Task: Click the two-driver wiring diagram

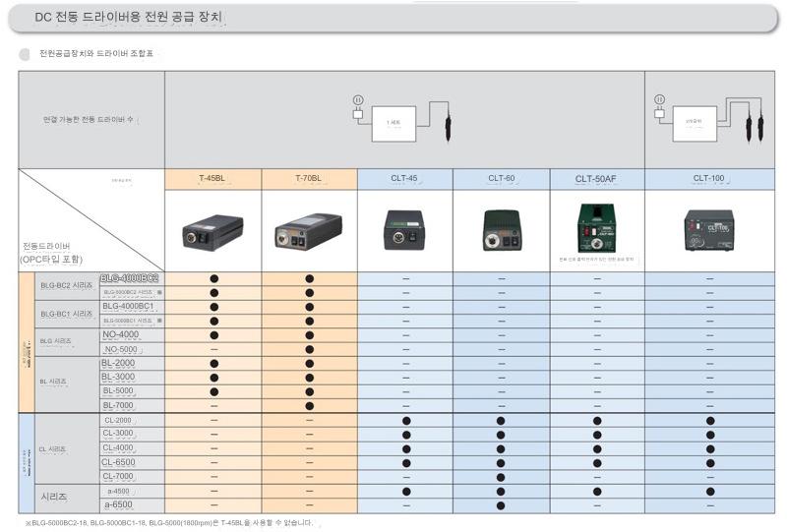Action: pyautogui.click(x=708, y=120)
